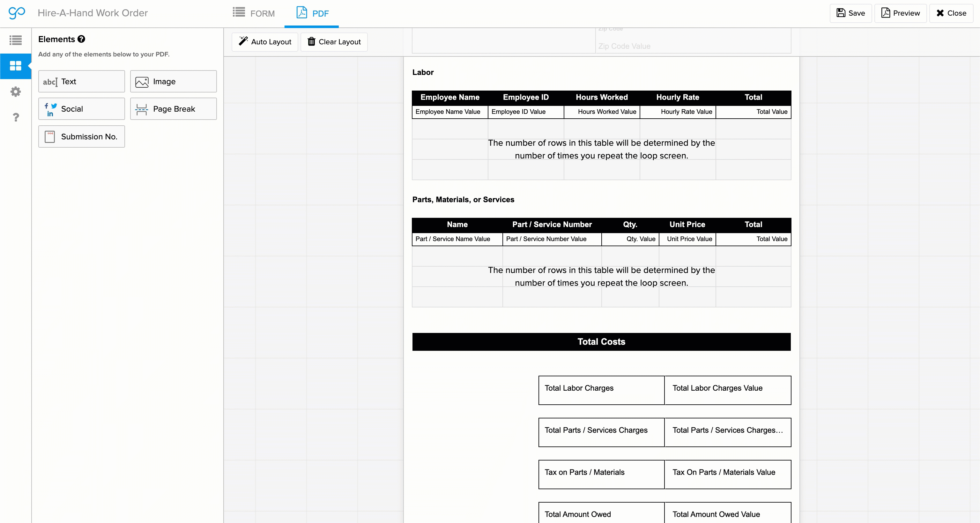
Task: Select the Labor table Total Value cell
Action: pyautogui.click(x=753, y=112)
